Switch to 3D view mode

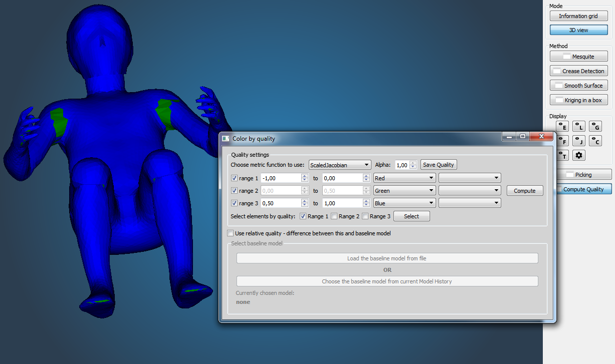578,30
